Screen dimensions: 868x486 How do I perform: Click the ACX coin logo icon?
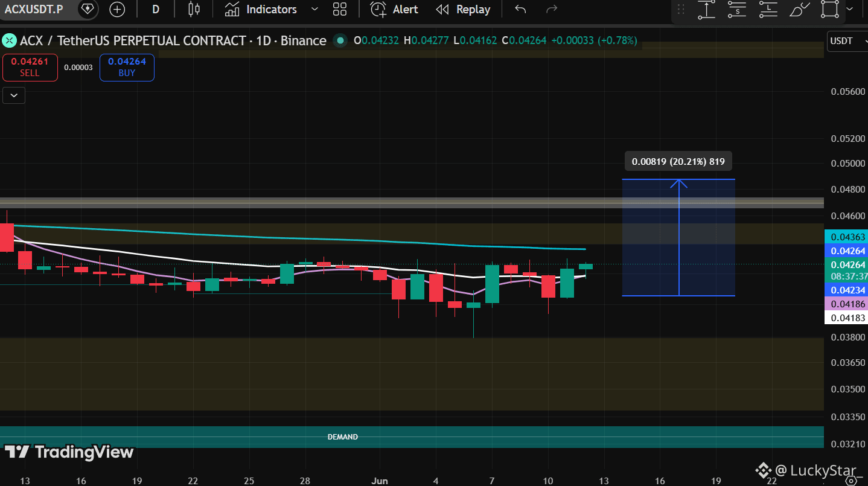point(9,40)
